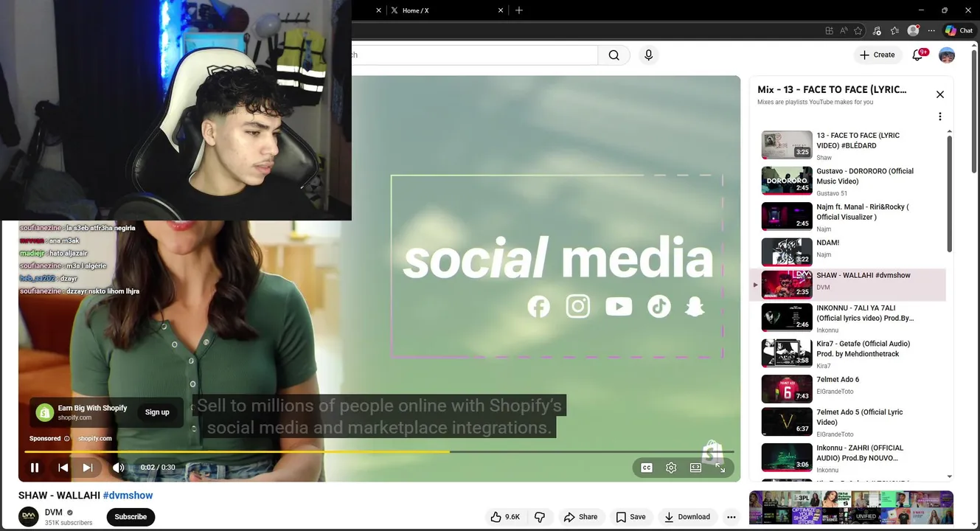
Task: Switch to theater mode
Action: pos(695,468)
